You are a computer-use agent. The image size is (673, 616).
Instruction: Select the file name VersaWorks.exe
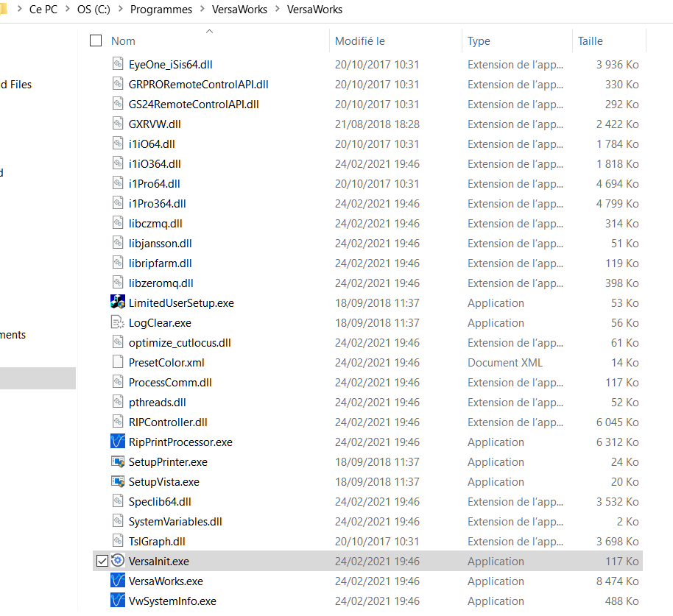(x=166, y=581)
